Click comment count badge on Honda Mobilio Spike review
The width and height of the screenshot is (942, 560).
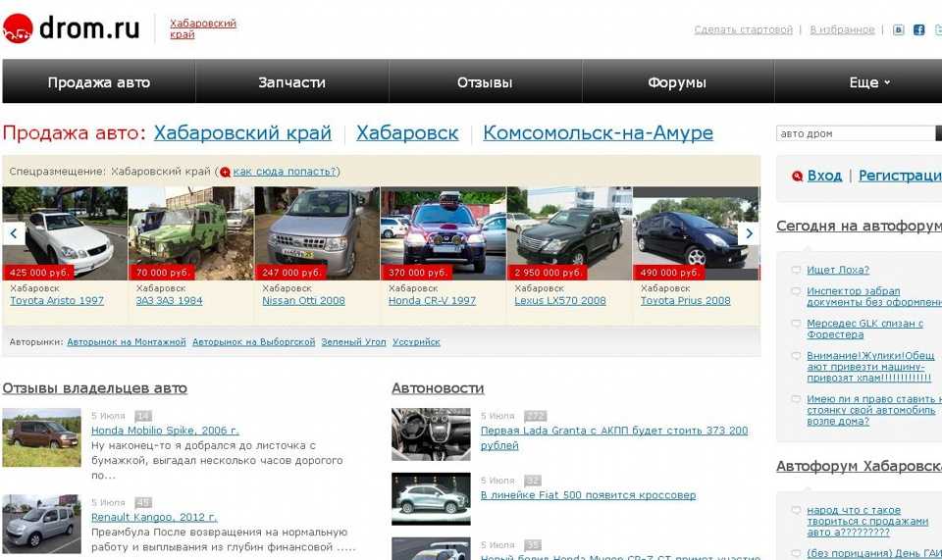tap(143, 416)
